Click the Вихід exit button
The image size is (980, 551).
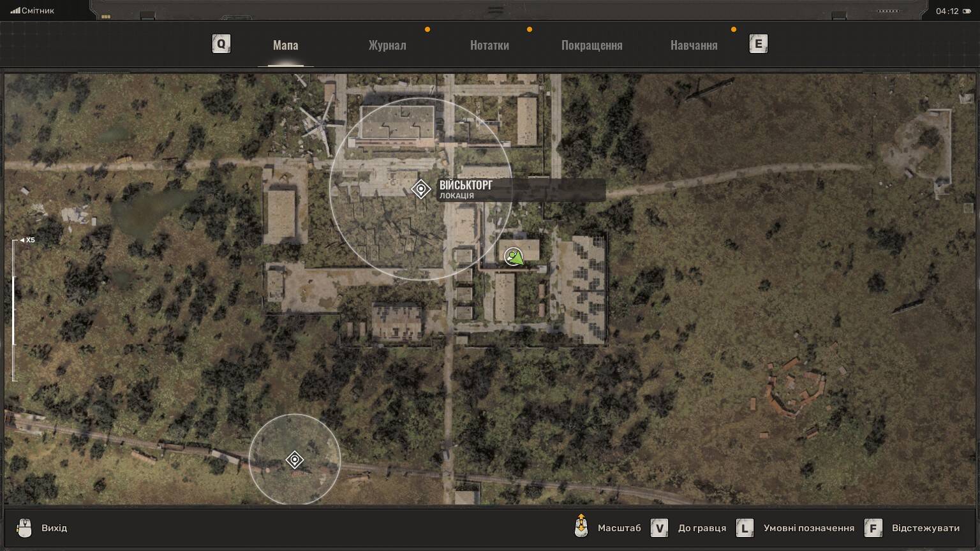(54, 528)
